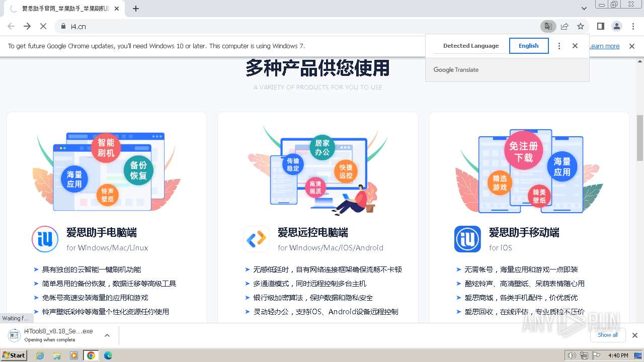Open Internet Explorer from taskbar

click(40, 355)
